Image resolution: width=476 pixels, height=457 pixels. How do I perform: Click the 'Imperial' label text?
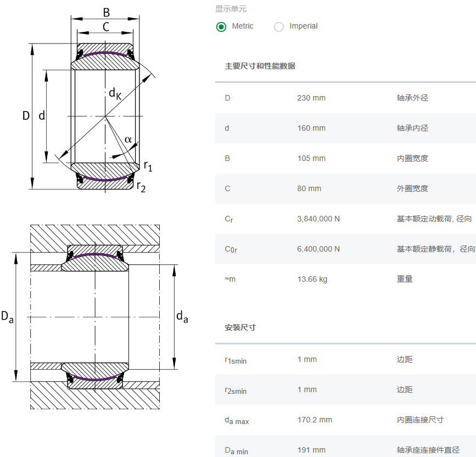point(303,26)
